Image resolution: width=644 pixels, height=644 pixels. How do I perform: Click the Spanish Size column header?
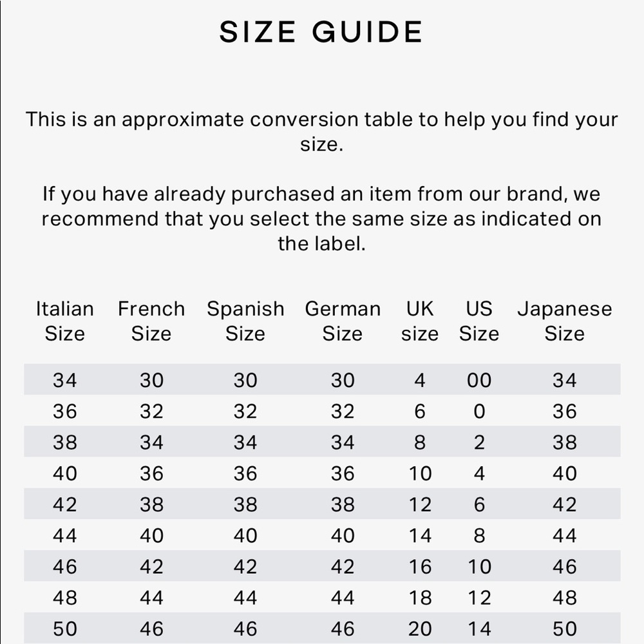(245, 321)
